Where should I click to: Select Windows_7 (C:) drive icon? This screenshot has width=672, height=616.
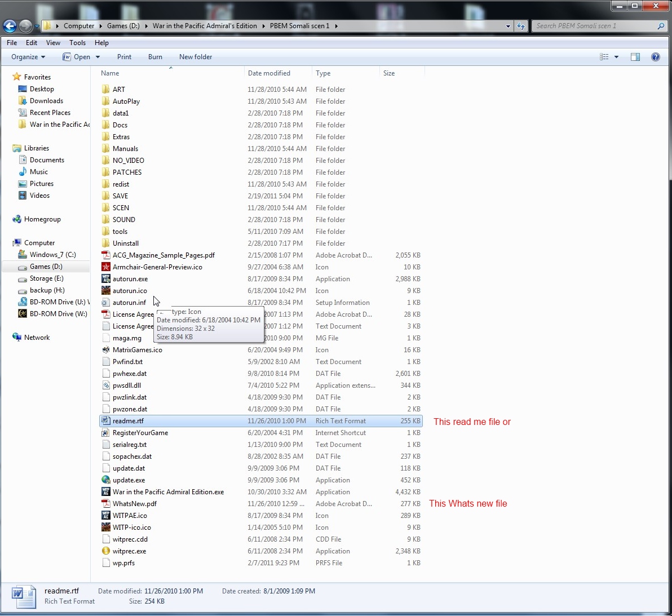(x=23, y=254)
